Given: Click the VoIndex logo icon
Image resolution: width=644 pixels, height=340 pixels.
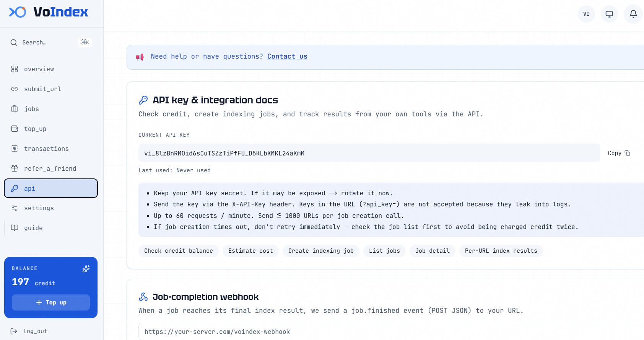Looking at the screenshot, I should (18, 12).
